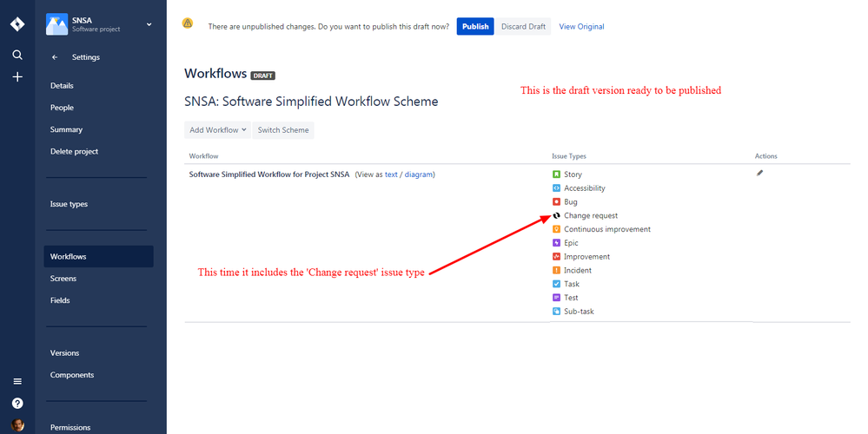Open People settings page
868x434 pixels.
pyautogui.click(x=62, y=108)
